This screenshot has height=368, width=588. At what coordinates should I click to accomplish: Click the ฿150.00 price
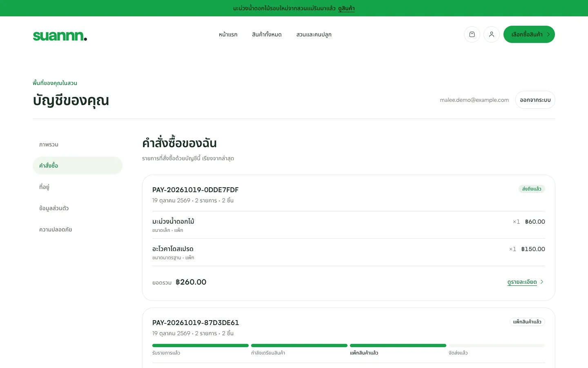pyautogui.click(x=533, y=249)
